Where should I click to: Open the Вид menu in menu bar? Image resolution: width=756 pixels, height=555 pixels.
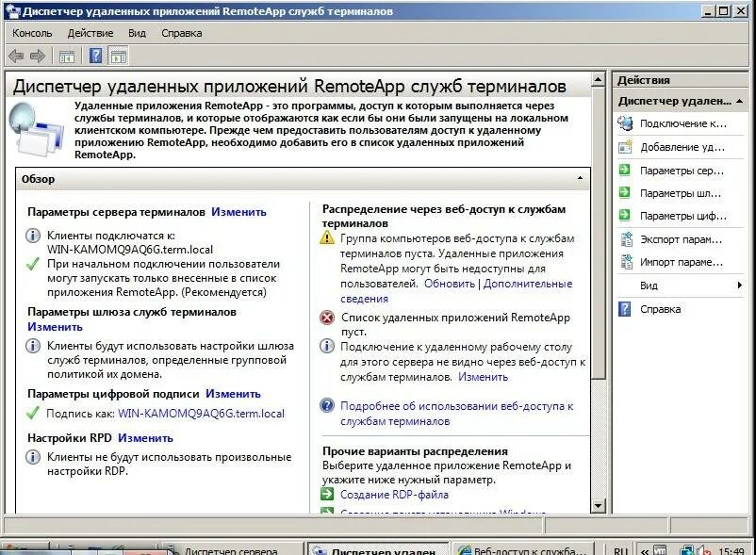coord(137,33)
